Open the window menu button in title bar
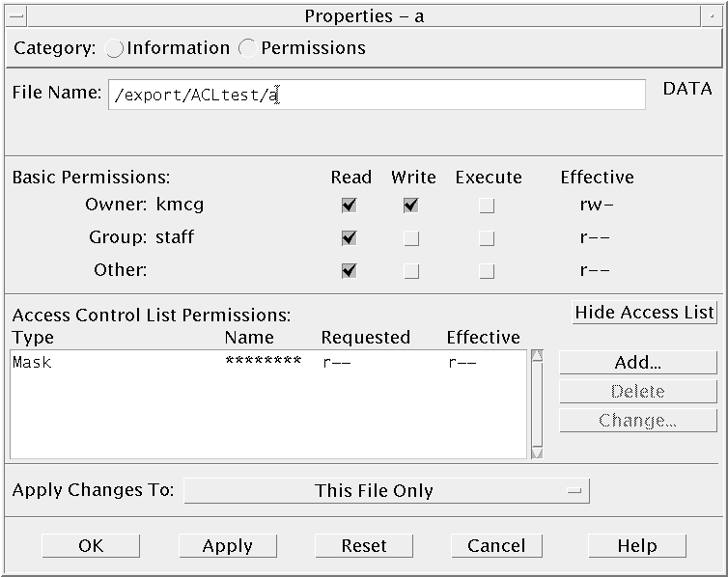 (14, 15)
